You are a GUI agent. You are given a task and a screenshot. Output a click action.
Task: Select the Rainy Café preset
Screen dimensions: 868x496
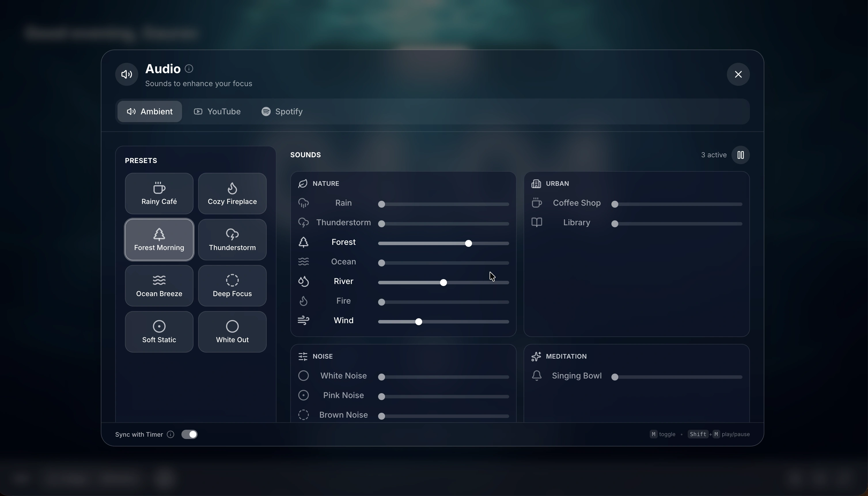(159, 194)
